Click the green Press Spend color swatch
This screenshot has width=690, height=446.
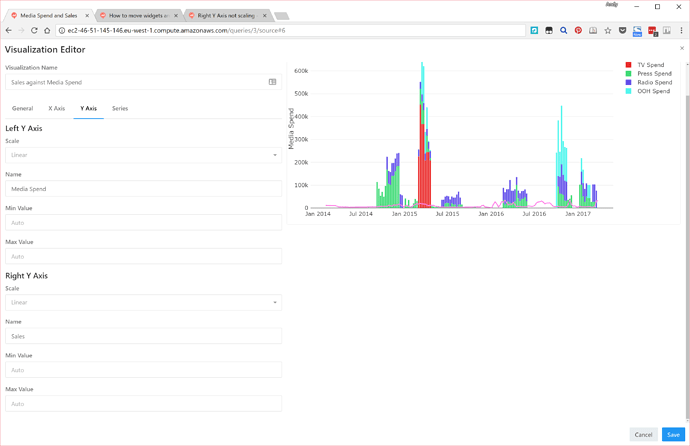(628, 73)
